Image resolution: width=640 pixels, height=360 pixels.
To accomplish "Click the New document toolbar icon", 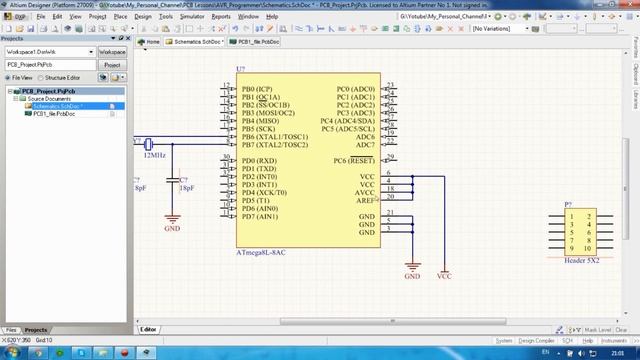I will click(x=9, y=29).
